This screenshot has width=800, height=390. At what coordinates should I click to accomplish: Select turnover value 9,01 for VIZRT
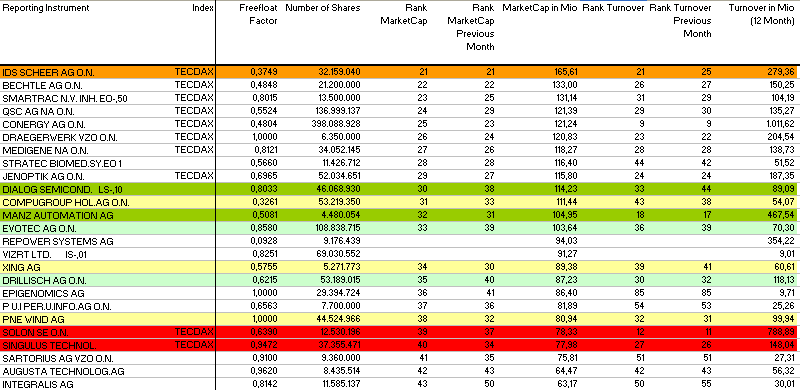(x=786, y=255)
